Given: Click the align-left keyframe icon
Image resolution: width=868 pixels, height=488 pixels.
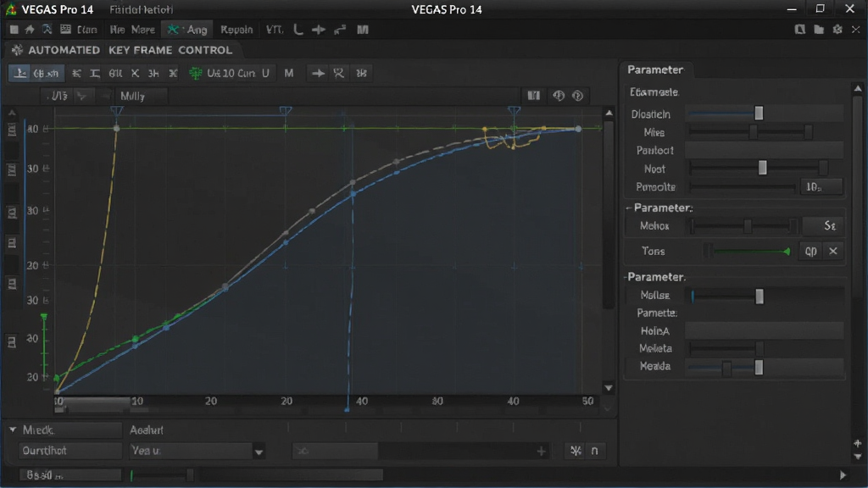Looking at the screenshot, I should coord(76,73).
